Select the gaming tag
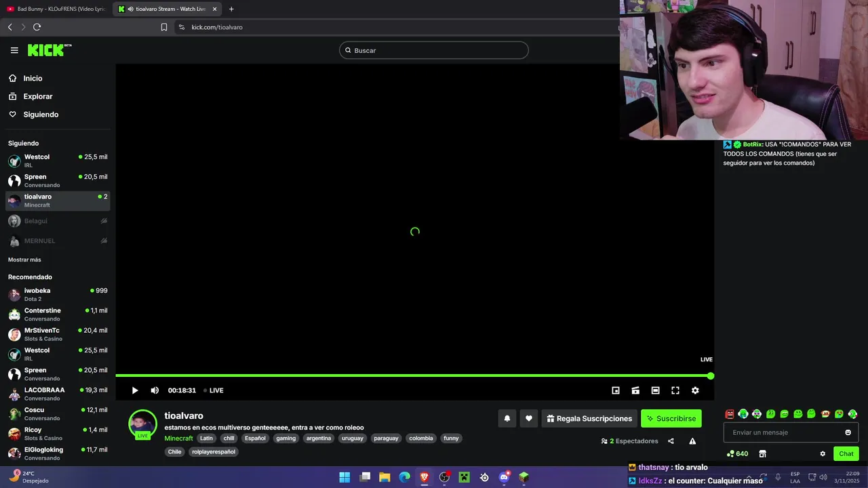The width and height of the screenshot is (868, 488). (285, 439)
